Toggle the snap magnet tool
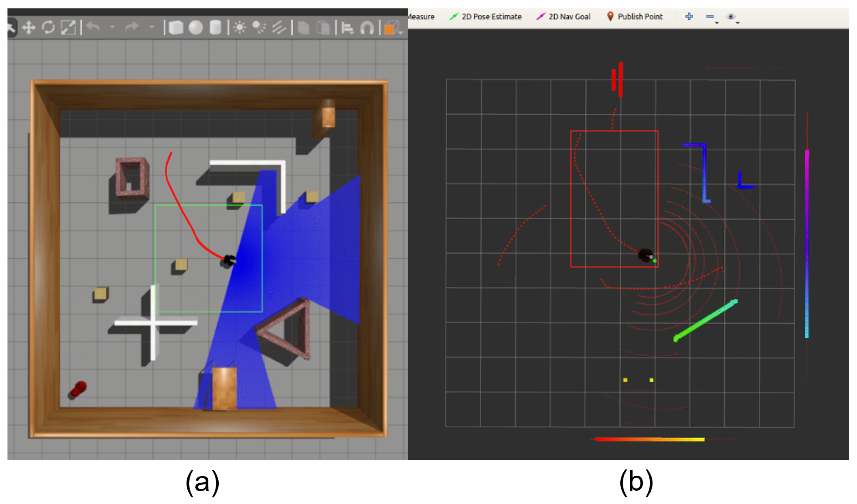Viewport: 857px width, 504px height. pyautogui.click(x=367, y=28)
